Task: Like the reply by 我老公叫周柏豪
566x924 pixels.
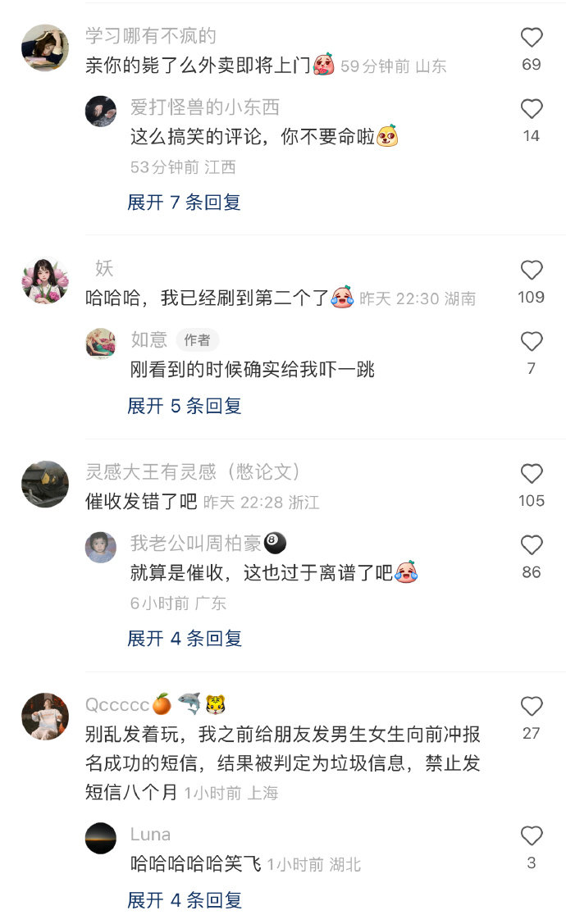Action: [x=532, y=544]
